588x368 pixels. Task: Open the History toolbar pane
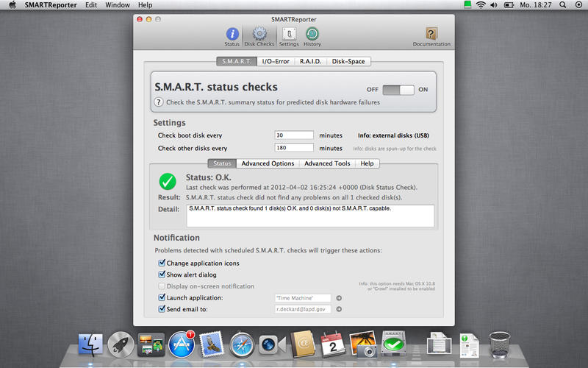(x=312, y=37)
